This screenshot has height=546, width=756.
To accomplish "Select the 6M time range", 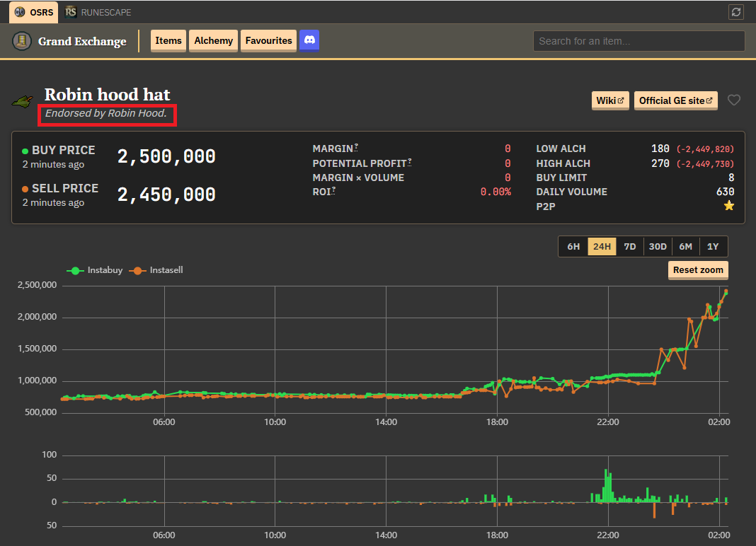I will tap(686, 247).
